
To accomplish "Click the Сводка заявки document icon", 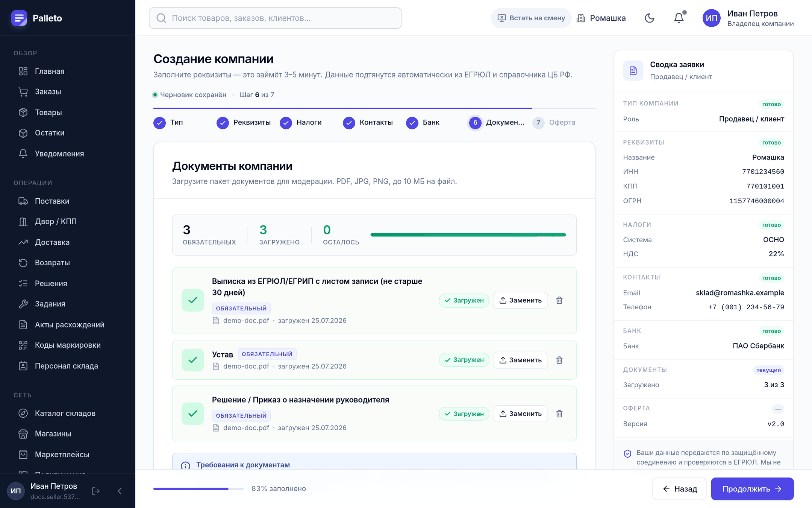I will tap(633, 70).
